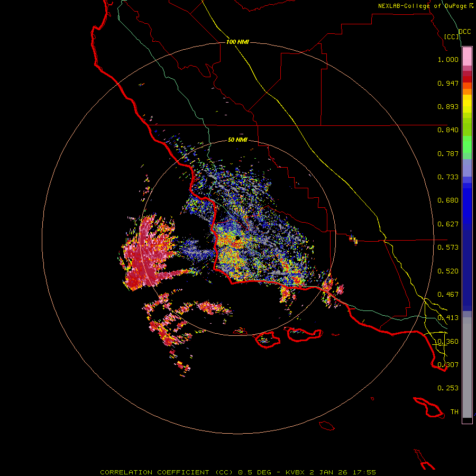Click the [CC] legend header
476x476 pixels.
click(452, 36)
